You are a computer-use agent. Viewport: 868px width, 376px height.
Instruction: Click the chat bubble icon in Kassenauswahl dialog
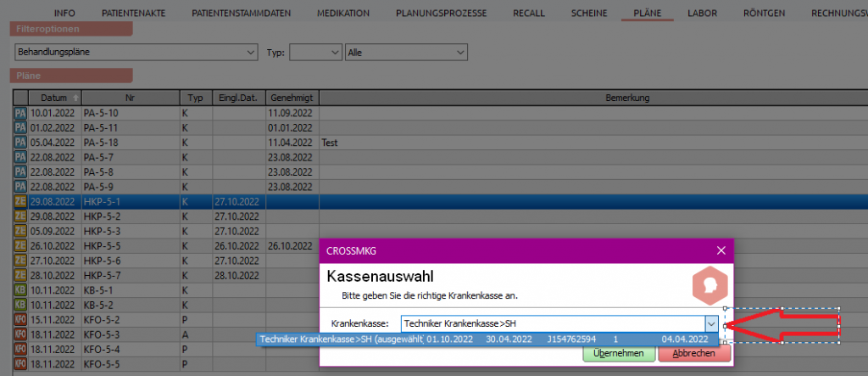(x=708, y=285)
